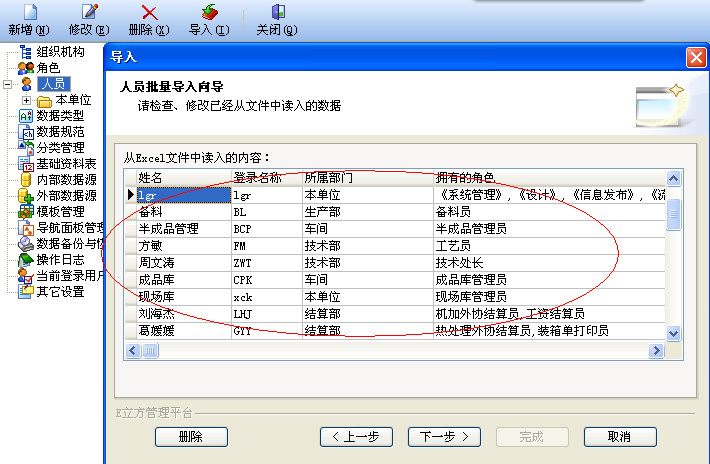
Task: Select 其它设置 in the tree
Action: point(60,292)
